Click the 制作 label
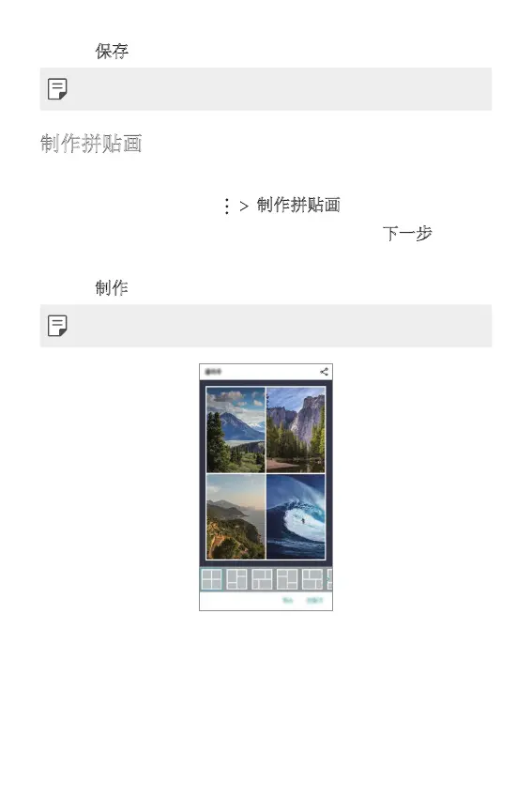 click(x=112, y=288)
